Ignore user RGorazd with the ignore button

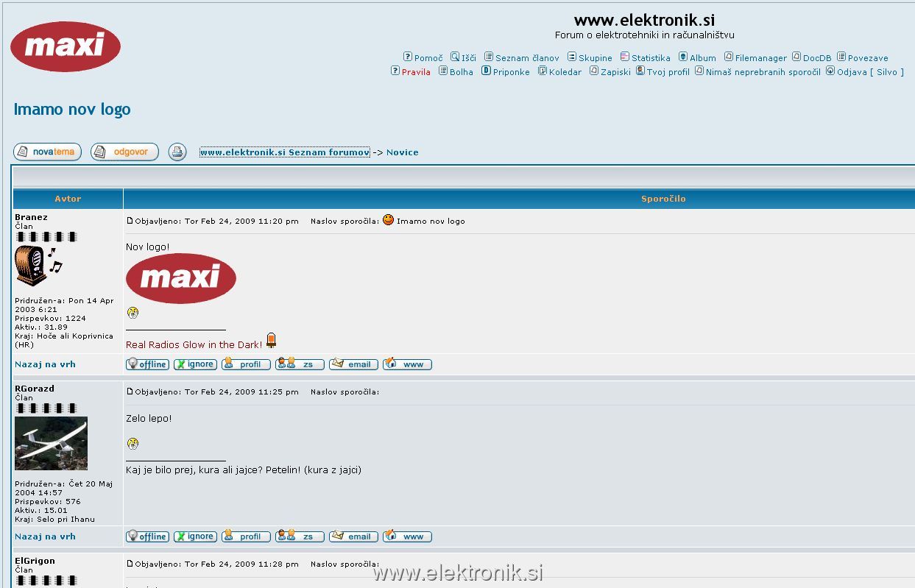(x=195, y=536)
